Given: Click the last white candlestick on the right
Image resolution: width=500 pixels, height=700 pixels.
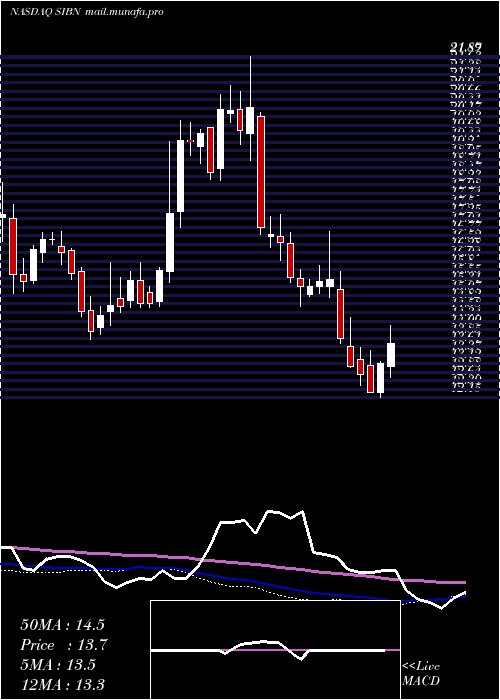Looking at the screenshot, I should (x=391, y=355).
